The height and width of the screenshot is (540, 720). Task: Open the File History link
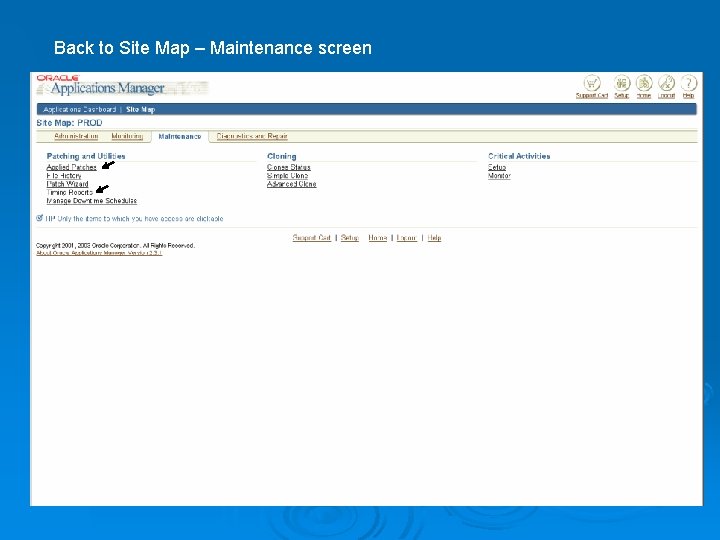coord(64,175)
